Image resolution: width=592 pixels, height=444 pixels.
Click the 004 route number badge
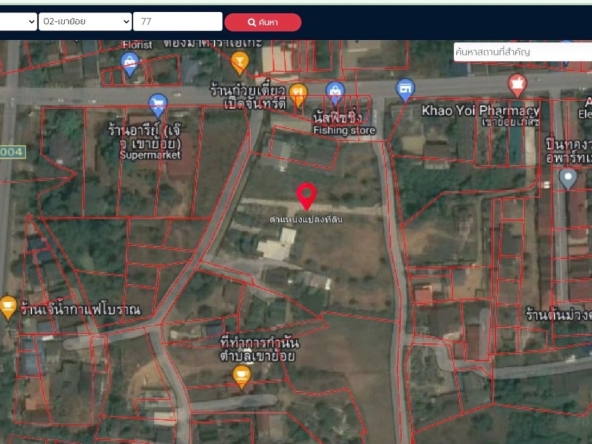[12, 152]
